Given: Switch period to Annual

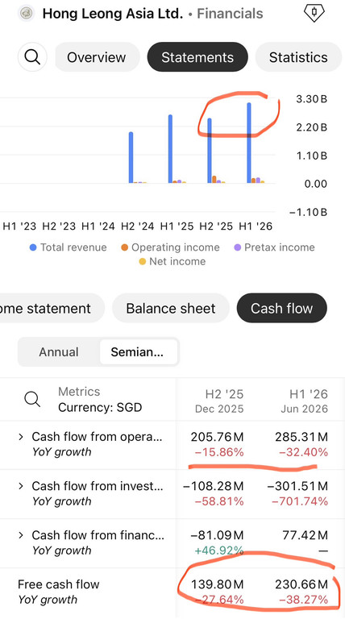Looking at the screenshot, I should pos(59,352).
